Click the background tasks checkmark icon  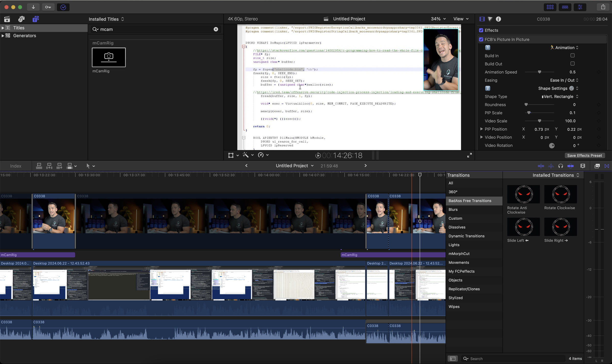tap(63, 7)
